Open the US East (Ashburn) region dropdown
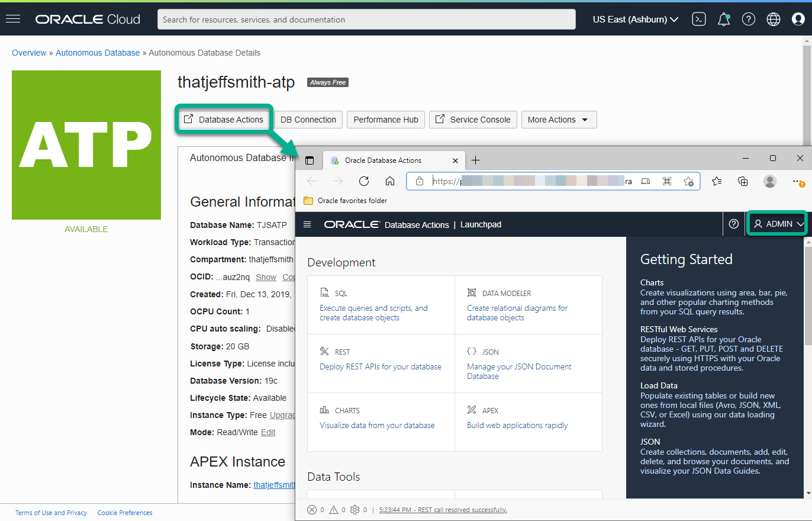Viewport: 812px width, 521px height. click(635, 20)
